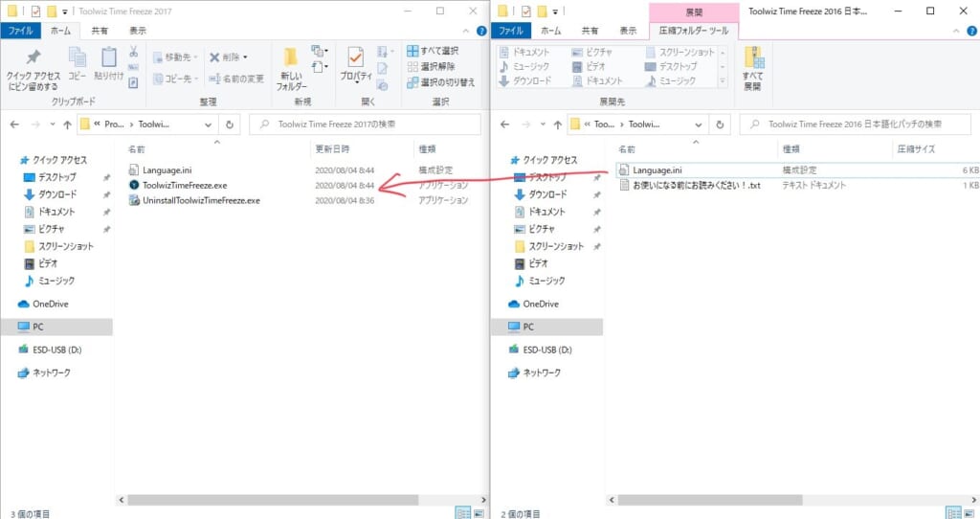Viewport: 980px width, 519px height.
Task: Click the Copy icon in left window ribbon
Action: (x=77, y=63)
